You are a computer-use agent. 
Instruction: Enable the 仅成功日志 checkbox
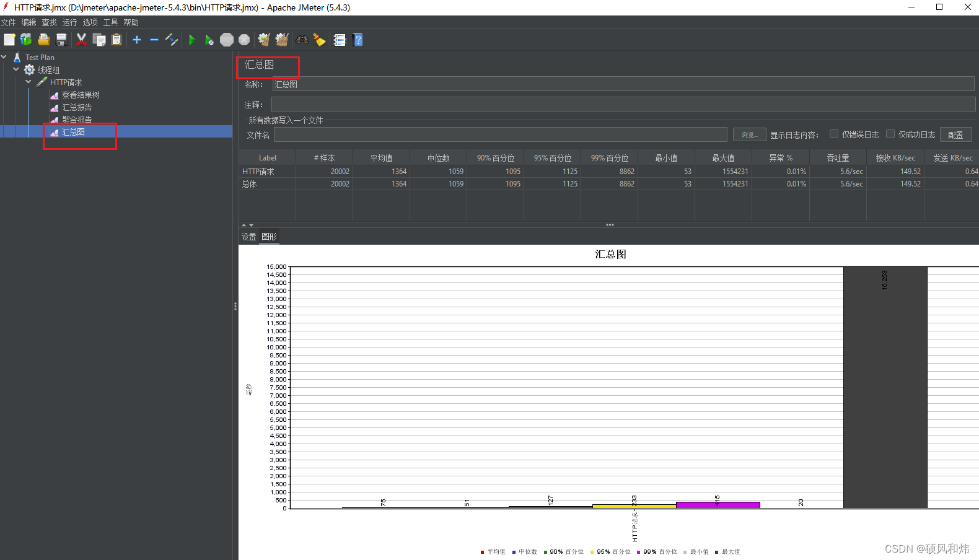click(x=890, y=134)
